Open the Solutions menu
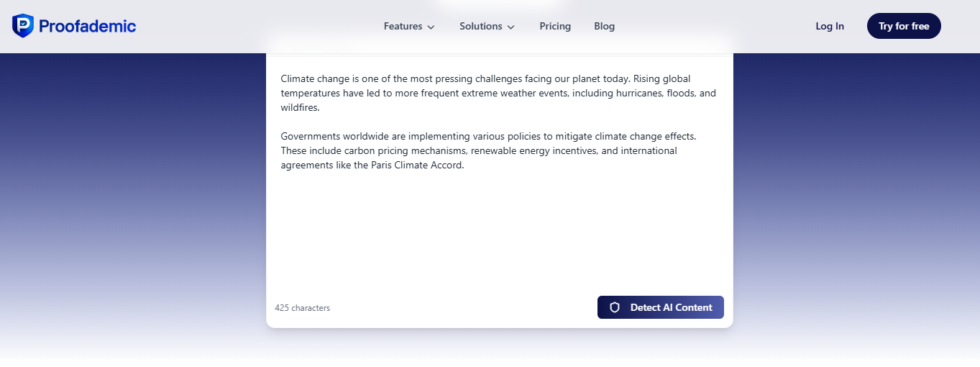The image size is (980, 367). (x=480, y=26)
